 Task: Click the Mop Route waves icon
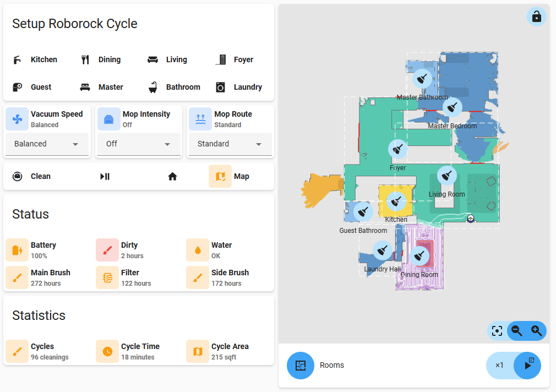click(200, 119)
